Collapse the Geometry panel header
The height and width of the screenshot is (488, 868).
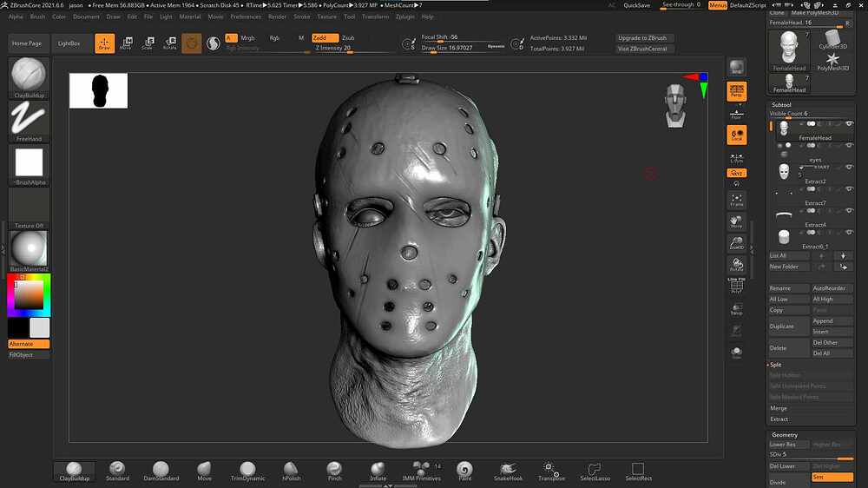click(785, 435)
